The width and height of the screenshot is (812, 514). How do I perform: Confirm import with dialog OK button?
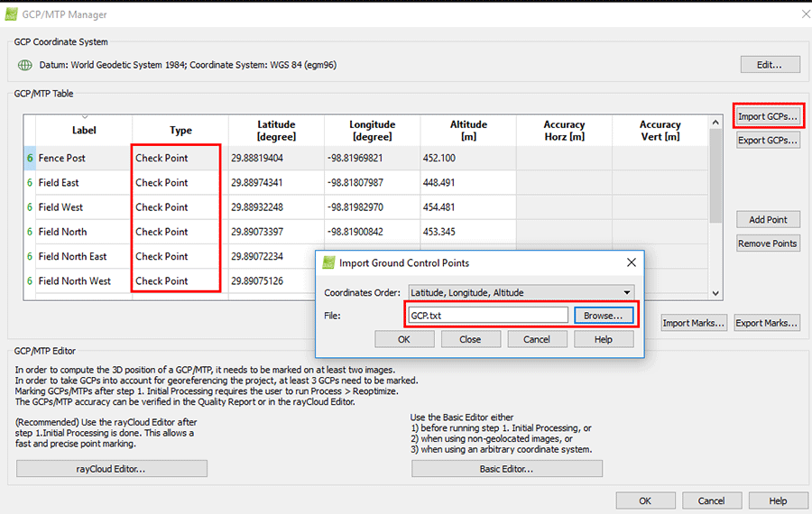tap(403, 339)
